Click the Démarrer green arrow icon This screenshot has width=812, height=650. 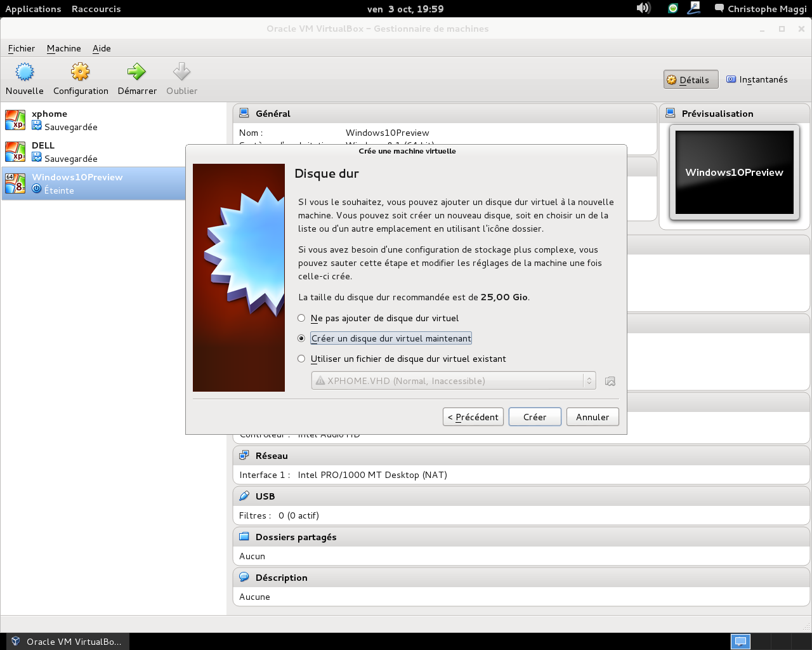(x=136, y=72)
